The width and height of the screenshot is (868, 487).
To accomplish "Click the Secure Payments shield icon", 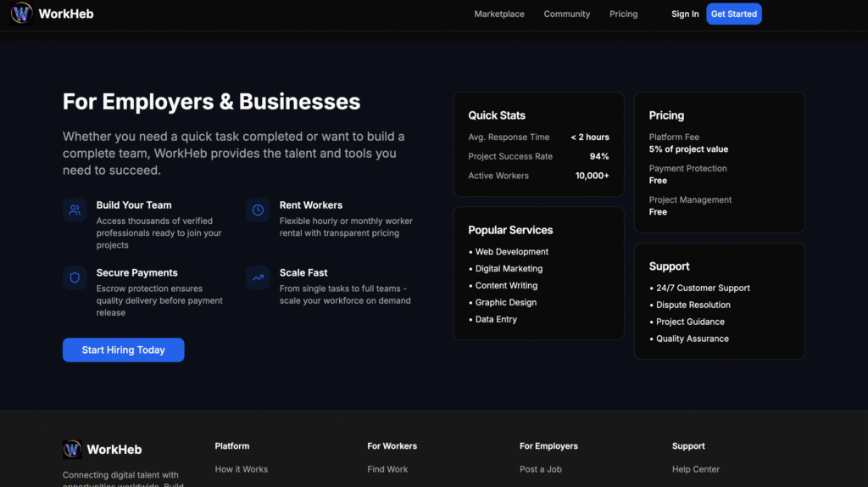I will click(75, 277).
